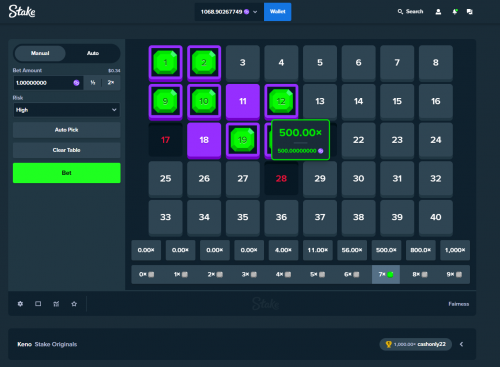Select the 7x hits indicator
The height and width of the screenshot is (367, 500).
tap(386, 274)
